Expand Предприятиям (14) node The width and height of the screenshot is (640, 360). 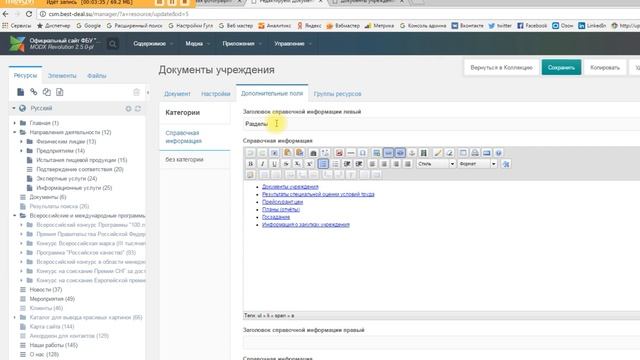(22, 151)
